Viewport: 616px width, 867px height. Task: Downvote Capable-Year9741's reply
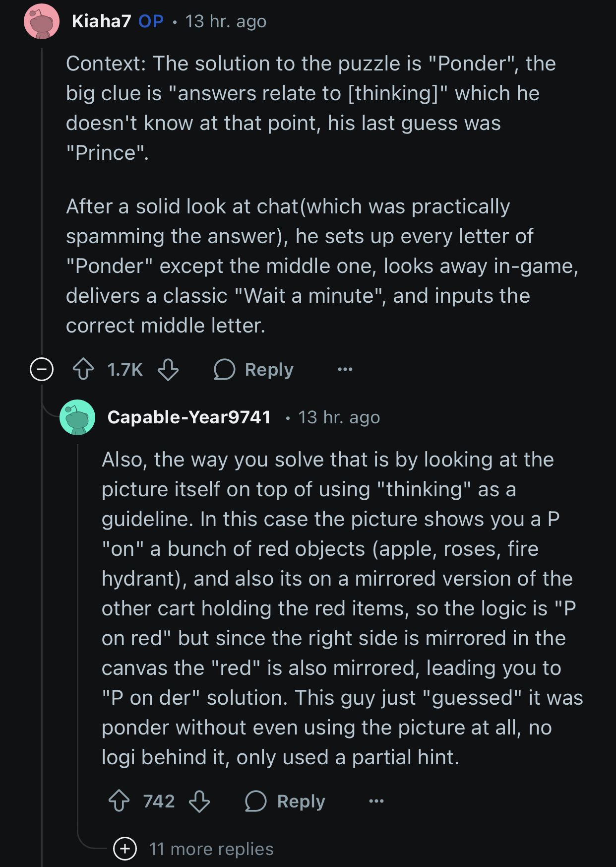pos(199,801)
